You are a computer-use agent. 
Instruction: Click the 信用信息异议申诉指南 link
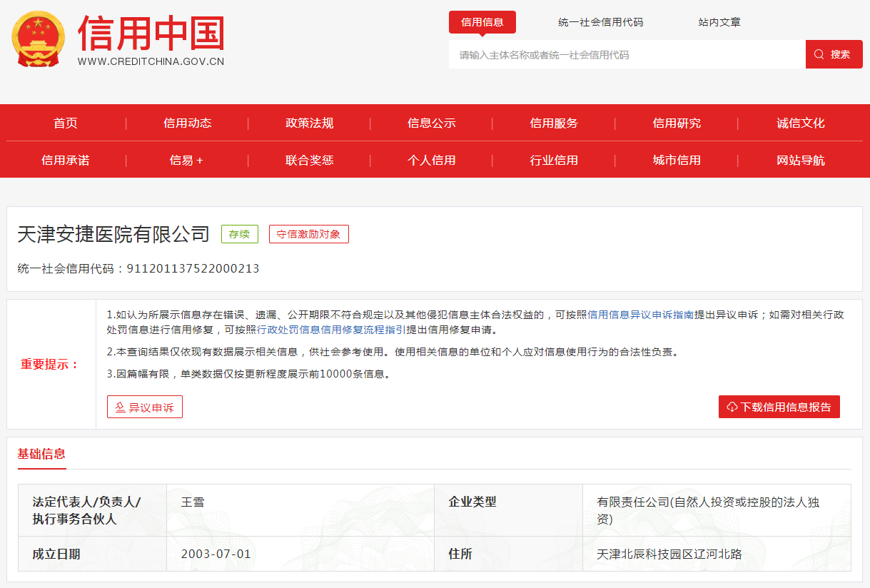click(641, 315)
